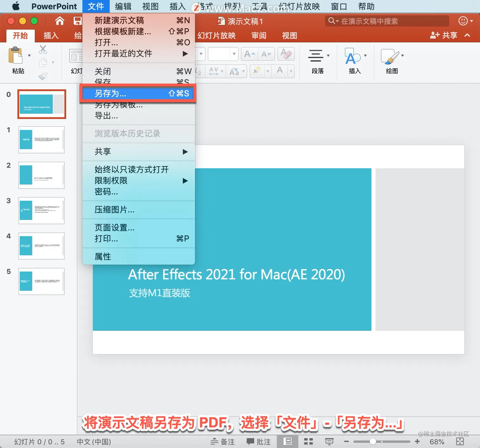
Task: Click the Drawing paintbrush icon
Action: point(390,56)
